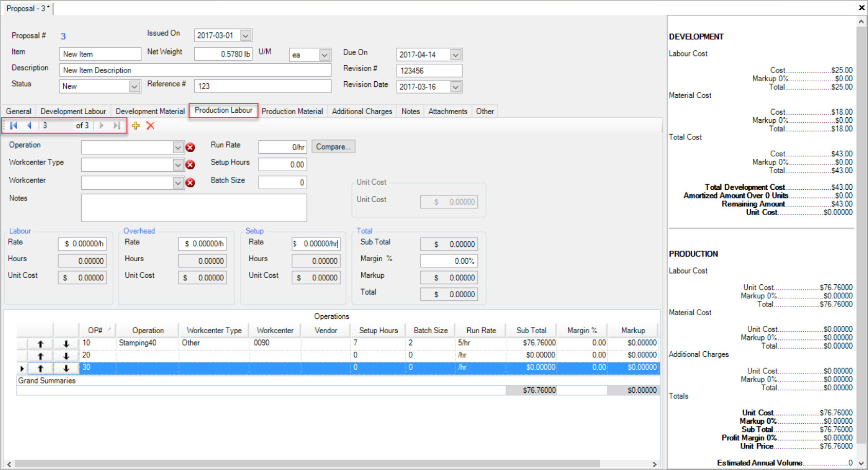The width and height of the screenshot is (868, 470).
Task: Clear the Workcenter field red icon
Action: (190, 183)
